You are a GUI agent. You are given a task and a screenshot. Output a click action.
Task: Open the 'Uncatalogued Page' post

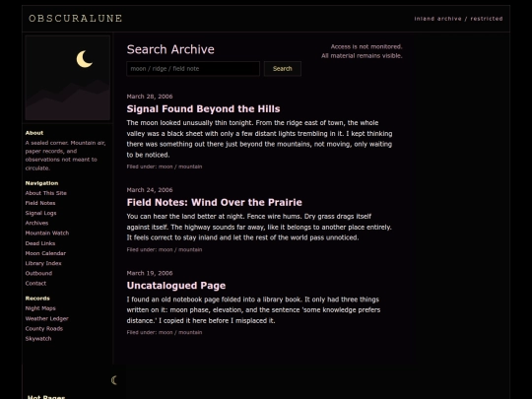[x=176, y=286]
